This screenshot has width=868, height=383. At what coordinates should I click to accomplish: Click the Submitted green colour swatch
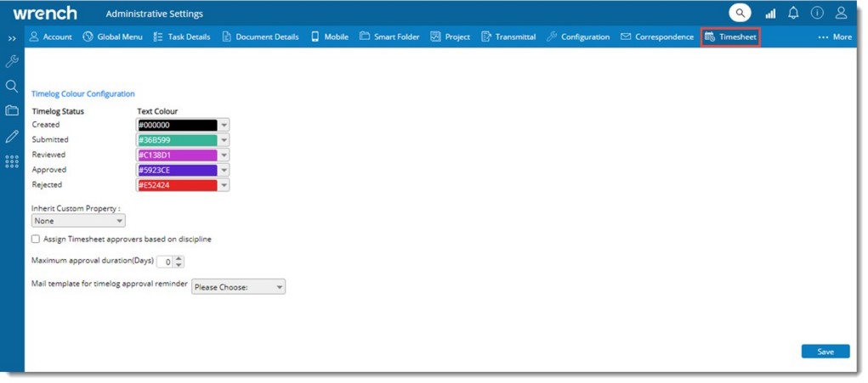tap(177, 140)
